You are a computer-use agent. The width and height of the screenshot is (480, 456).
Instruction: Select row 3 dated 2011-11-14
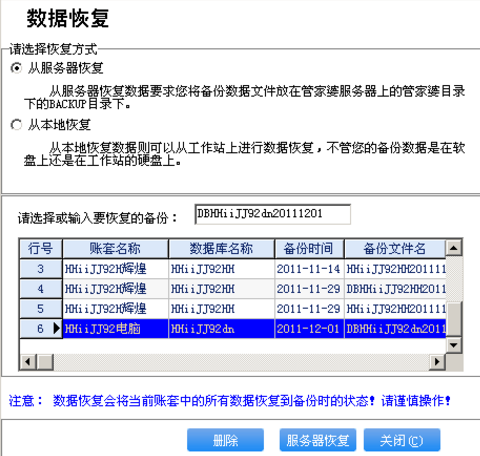(233, 269)
